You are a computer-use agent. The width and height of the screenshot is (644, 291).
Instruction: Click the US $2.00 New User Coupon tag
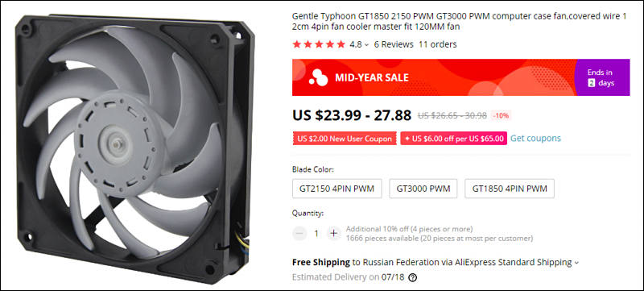point(345,139)
